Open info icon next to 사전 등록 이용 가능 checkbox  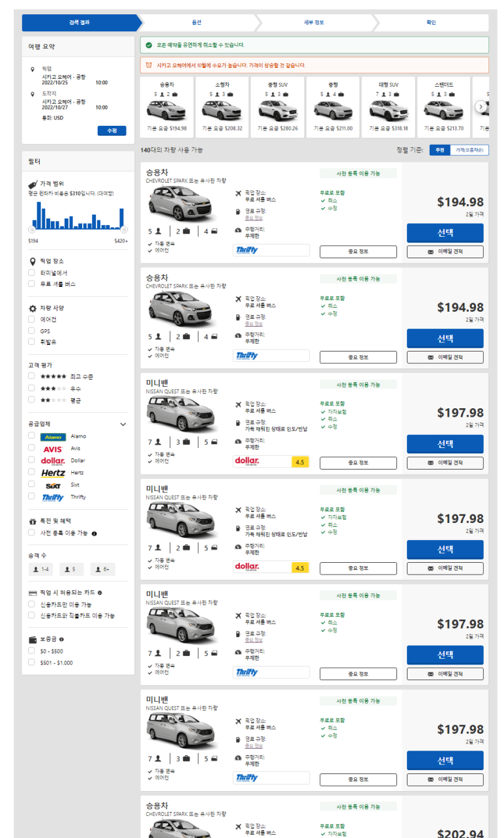pyautogui.click(x=95, y=533)
